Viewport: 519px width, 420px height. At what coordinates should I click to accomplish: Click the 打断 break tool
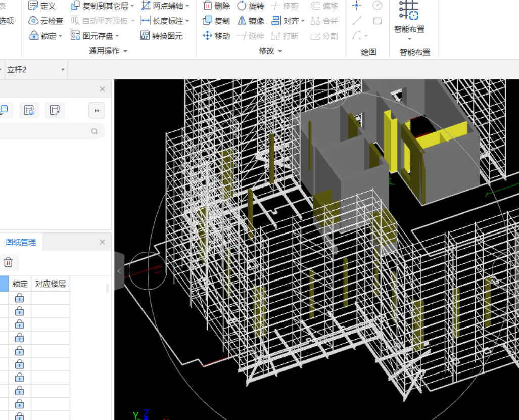click(x=285, y=36)
